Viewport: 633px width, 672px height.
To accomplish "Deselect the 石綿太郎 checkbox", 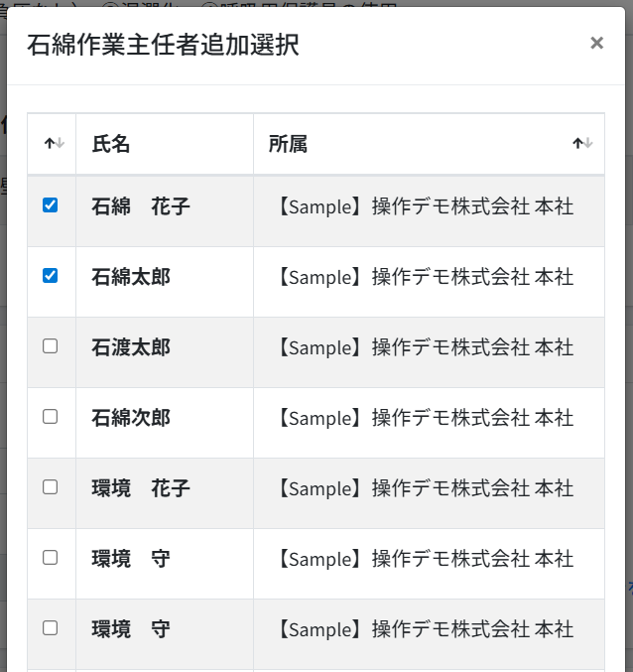I will coord(51,276).
